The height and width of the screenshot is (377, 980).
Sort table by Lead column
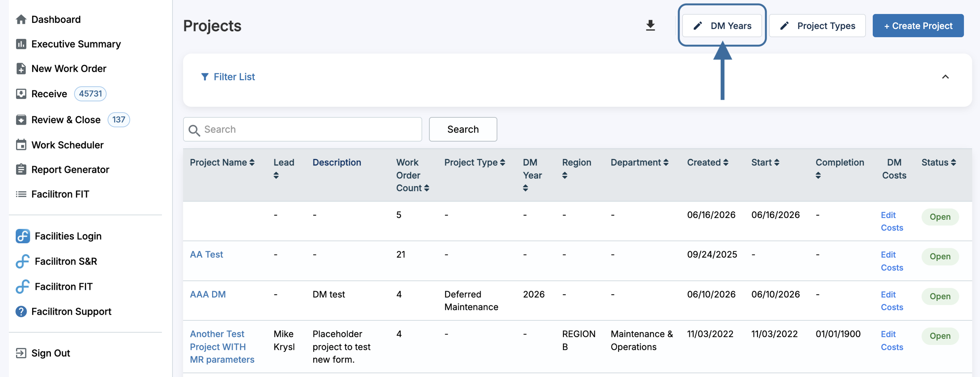tap(276, 175)
